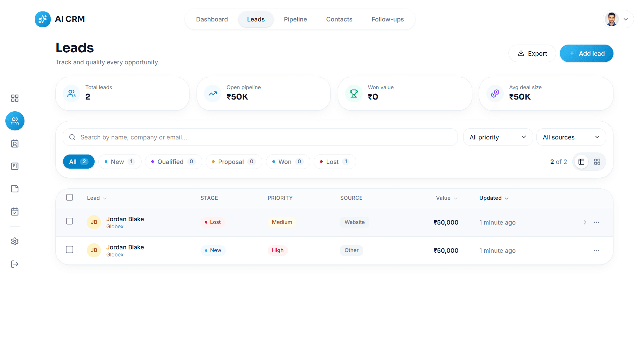Image resolution: width=644 pixels, height=362 pixels.
Task: Filter by the New stage chip
Action: click(120, 162)
